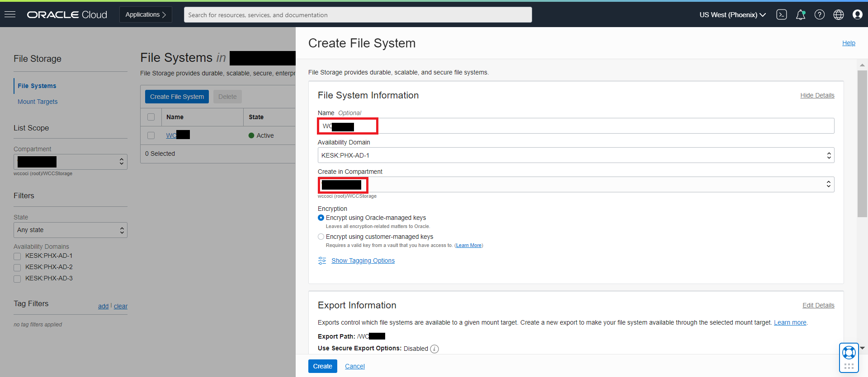868x377 pixels.
Task: Click the Create File System button
Action: coord(177,97)
